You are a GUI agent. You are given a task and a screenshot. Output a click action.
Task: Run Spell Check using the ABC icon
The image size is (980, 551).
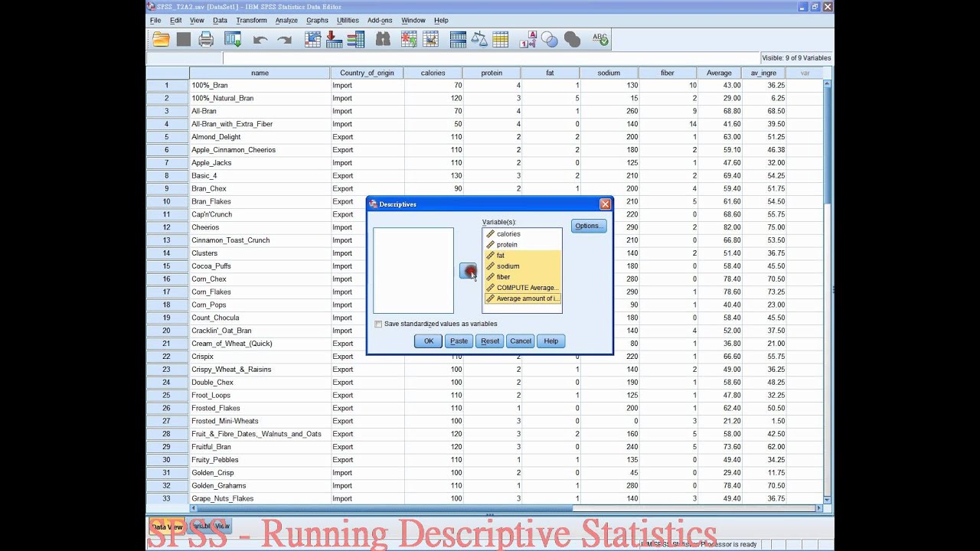(600, 40)
